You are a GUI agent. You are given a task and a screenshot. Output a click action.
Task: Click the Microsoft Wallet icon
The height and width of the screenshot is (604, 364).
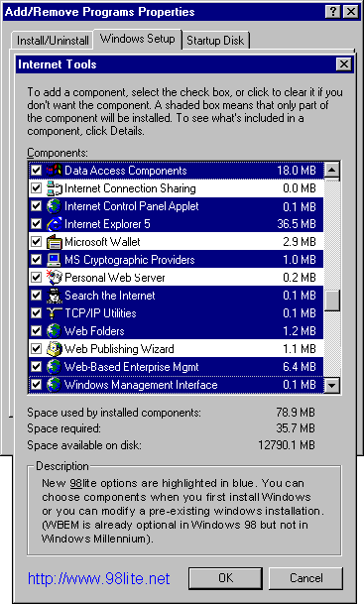(54, 242)
